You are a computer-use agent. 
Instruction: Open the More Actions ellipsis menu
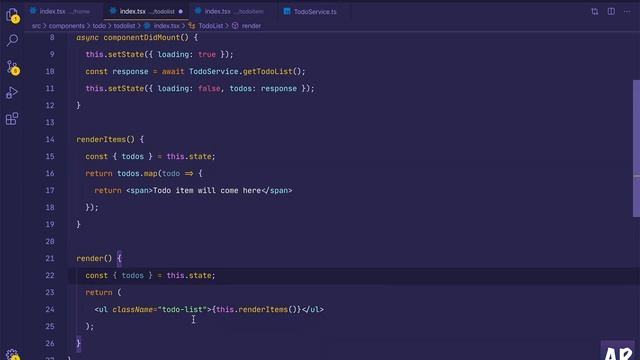click(627, 11)
